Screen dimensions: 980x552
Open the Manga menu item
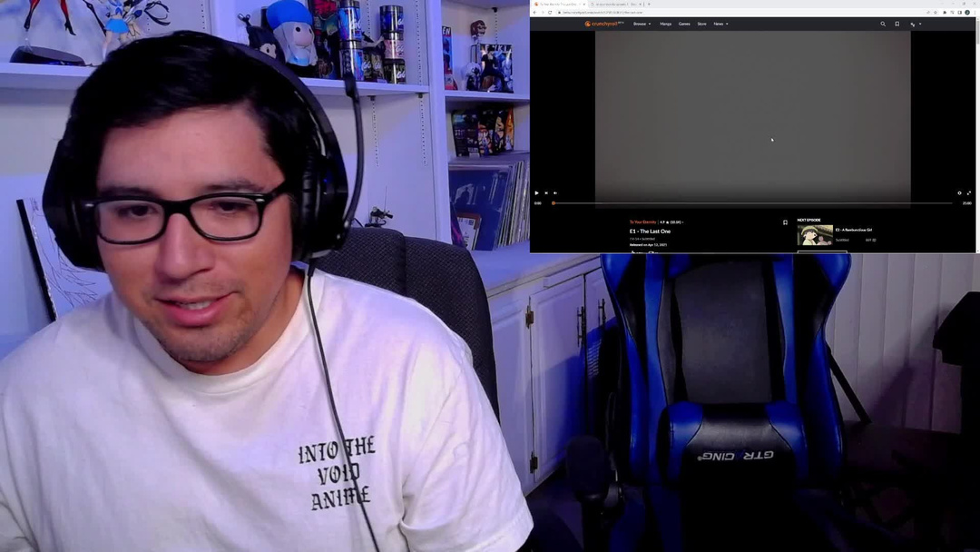pos(666,25)
